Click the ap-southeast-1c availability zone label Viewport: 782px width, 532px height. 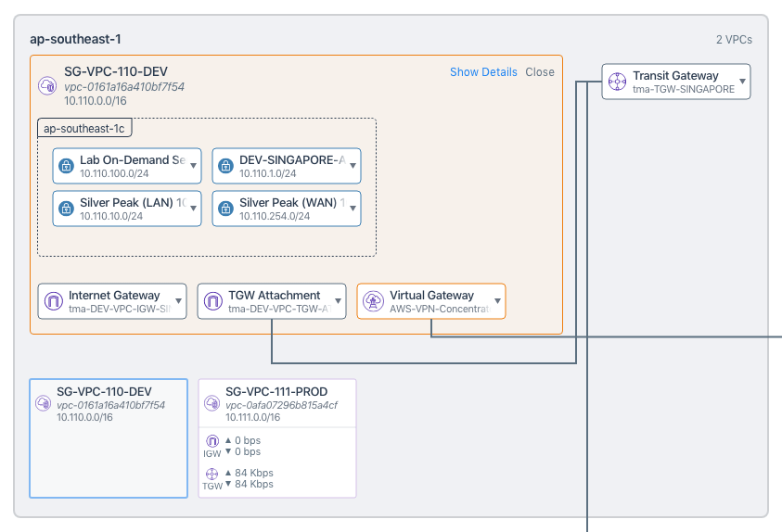point(83,128)
